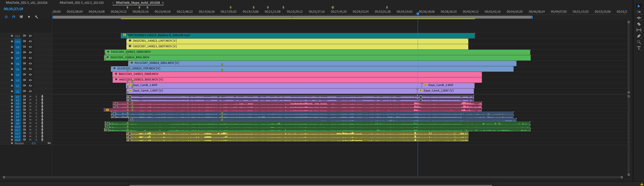Toggle sync lock on track A1
This screenshot has width=644, height=186.
point(24,96)
